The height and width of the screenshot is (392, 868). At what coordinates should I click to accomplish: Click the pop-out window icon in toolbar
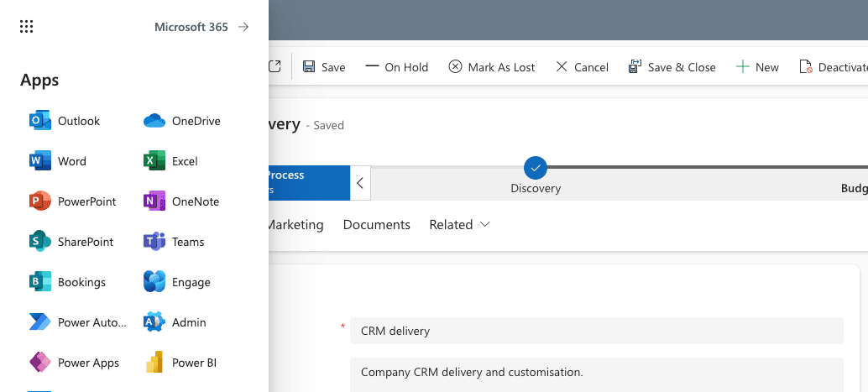coord(275,66)
